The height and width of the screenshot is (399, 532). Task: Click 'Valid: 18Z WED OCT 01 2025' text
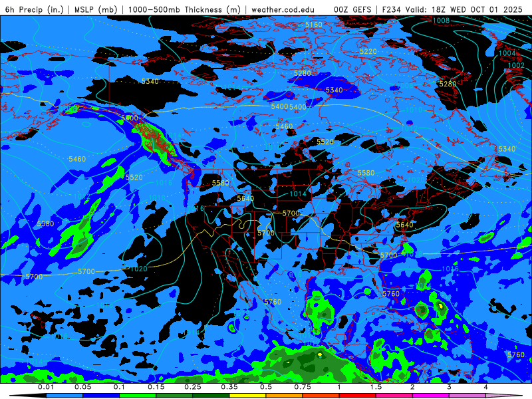464,9
